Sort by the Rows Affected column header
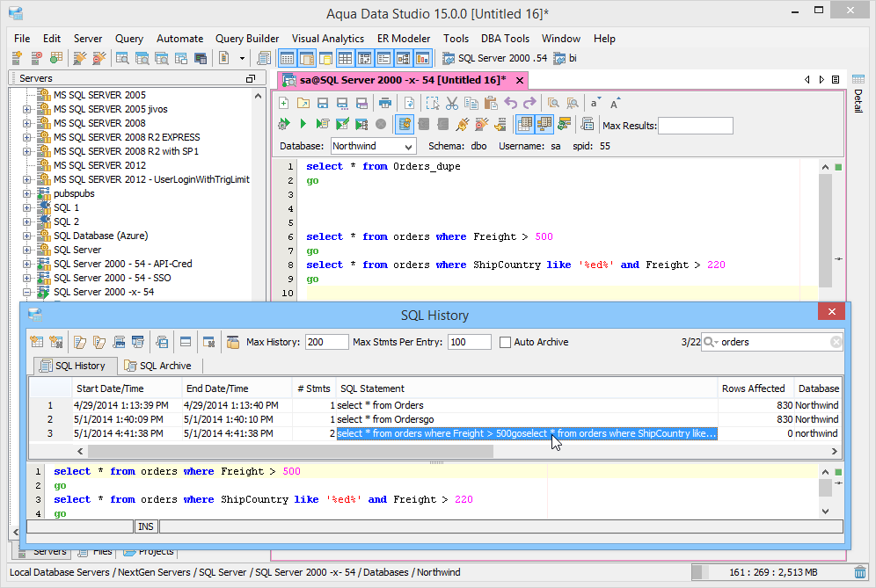 [756, 388]
